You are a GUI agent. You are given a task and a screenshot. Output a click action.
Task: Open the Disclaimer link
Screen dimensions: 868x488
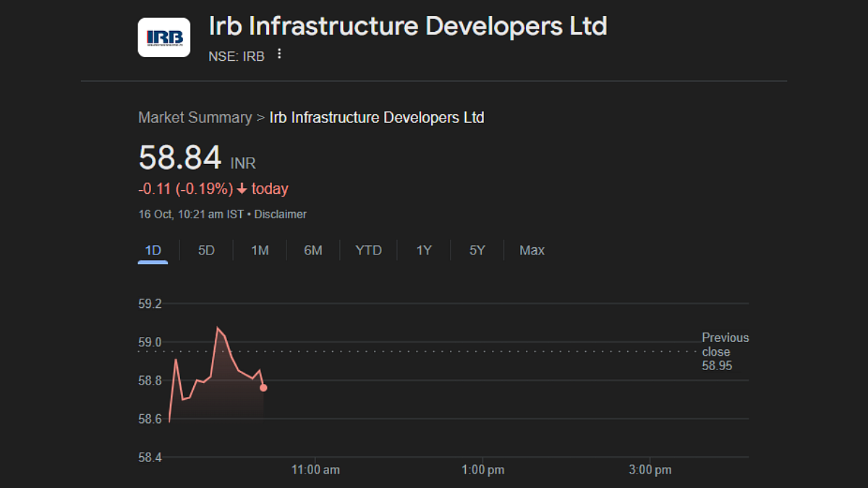point(280,214)
